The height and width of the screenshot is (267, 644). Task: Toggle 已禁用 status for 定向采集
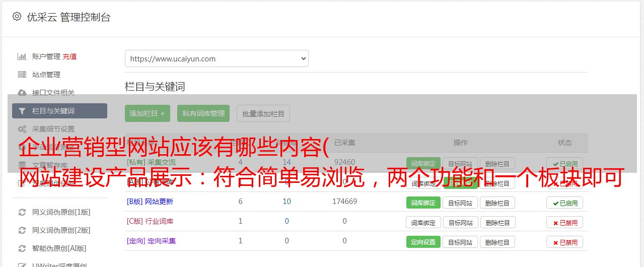coord(565,242)
